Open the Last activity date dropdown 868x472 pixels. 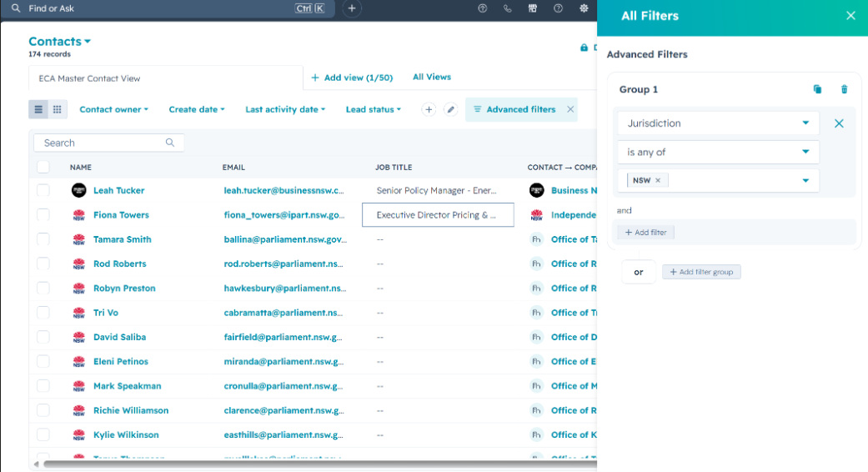(285, 109)
